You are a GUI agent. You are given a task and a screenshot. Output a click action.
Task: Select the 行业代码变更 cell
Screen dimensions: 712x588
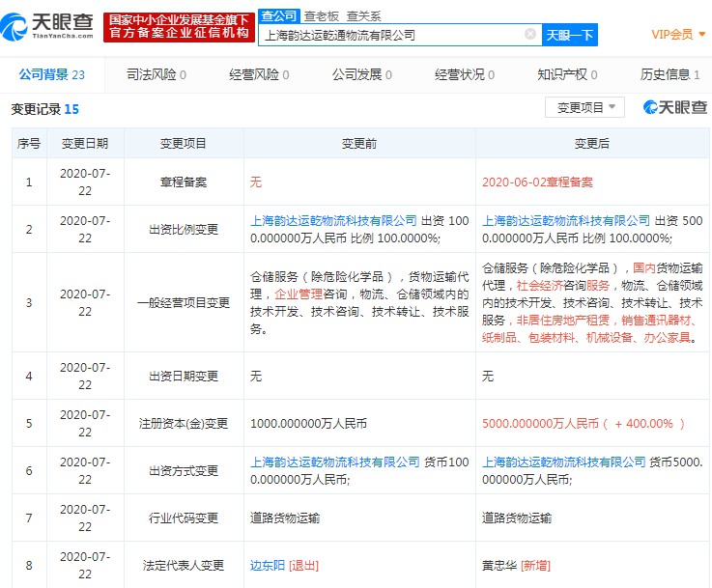pos(184,518)
